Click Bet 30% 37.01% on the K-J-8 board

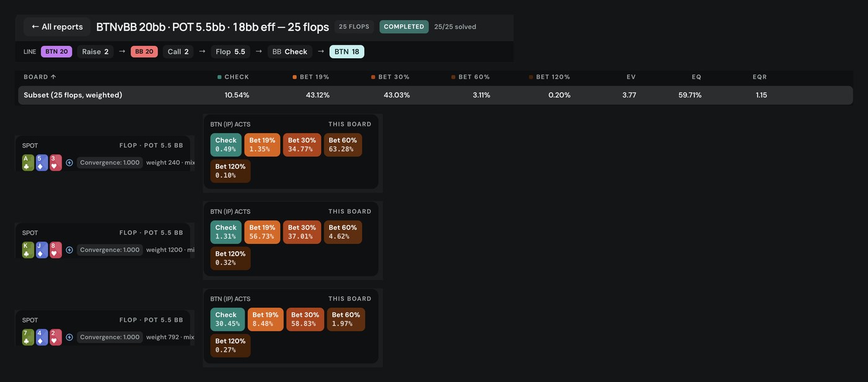click(x=302, y=232)
